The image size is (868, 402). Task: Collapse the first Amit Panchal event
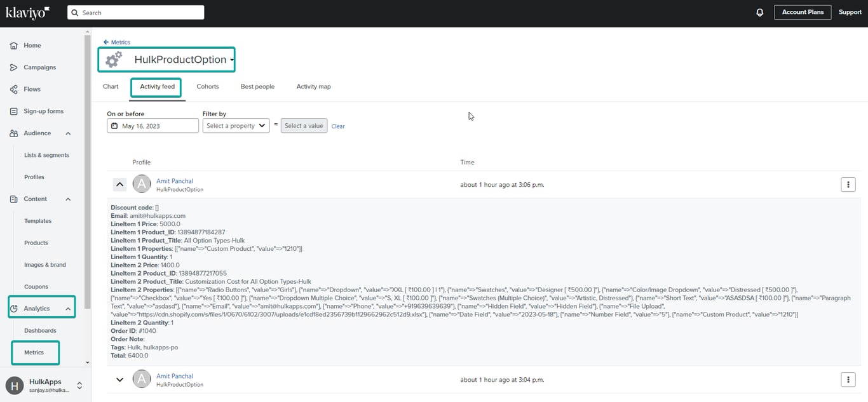coord(119,184)
